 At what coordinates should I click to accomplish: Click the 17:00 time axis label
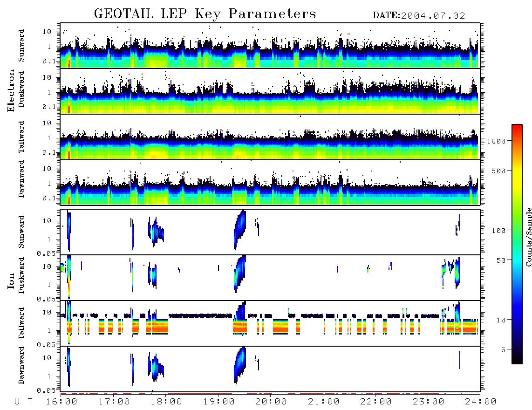coord(114,402)
